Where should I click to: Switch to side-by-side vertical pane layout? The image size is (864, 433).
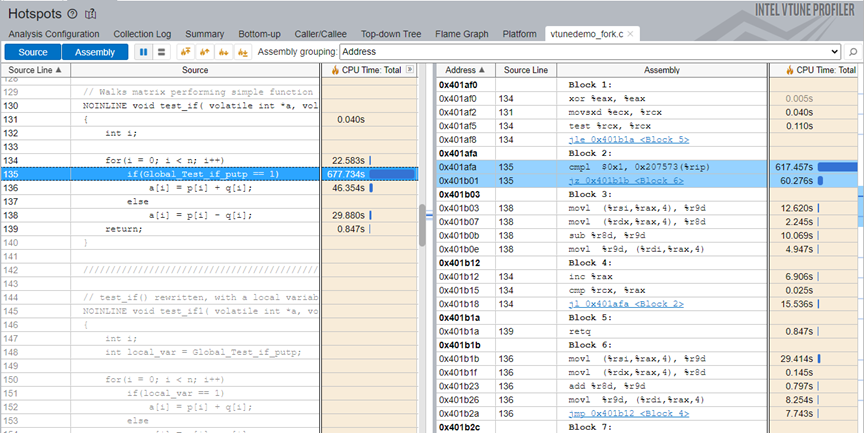pyautogui.click(x=143, y=51)
